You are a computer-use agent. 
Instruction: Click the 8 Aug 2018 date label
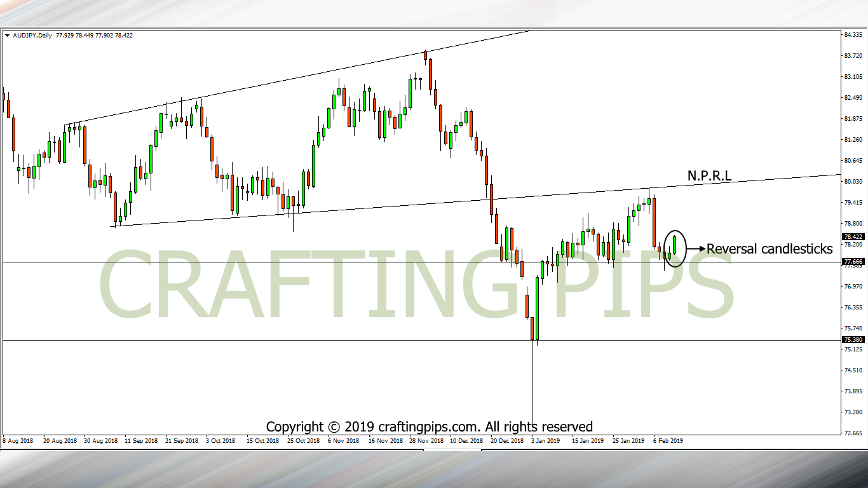[19, 440]
